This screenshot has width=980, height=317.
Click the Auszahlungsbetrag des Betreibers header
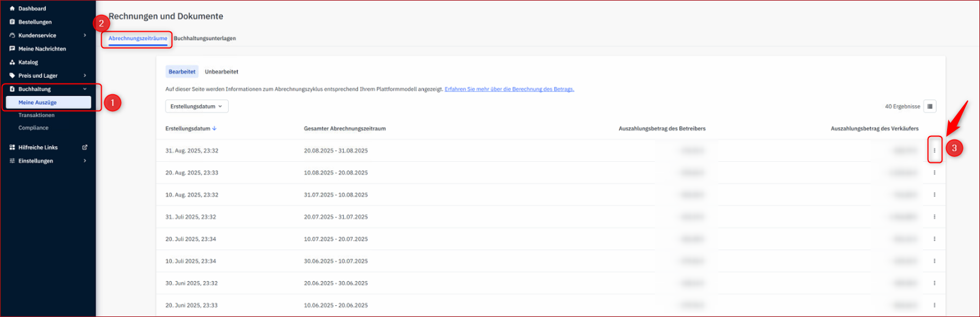[662, 129]
